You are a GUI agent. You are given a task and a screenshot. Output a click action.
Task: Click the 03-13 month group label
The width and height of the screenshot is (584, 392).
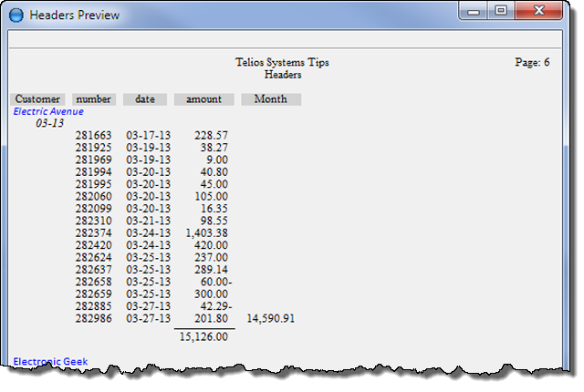pyautogui.click(x=49, y=123)
